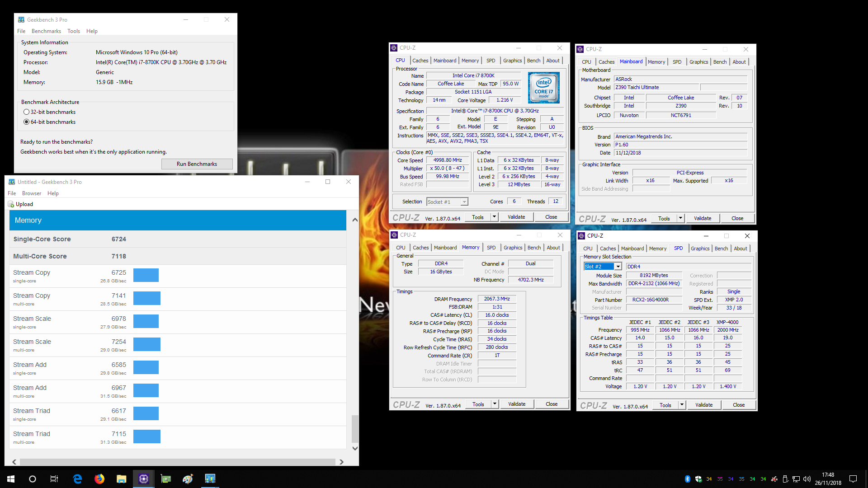Open the Safely Remove Hardware tray icon

point(785,479)
